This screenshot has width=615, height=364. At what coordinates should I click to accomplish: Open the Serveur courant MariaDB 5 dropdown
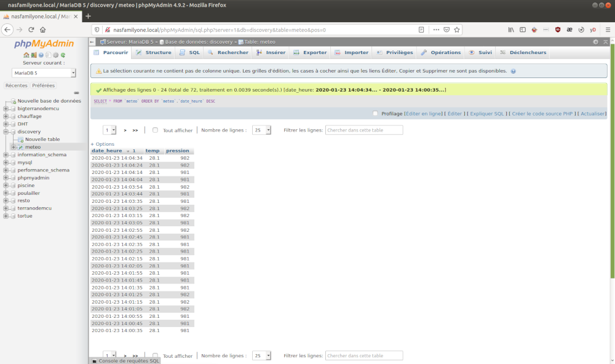[x=44, y=73]
